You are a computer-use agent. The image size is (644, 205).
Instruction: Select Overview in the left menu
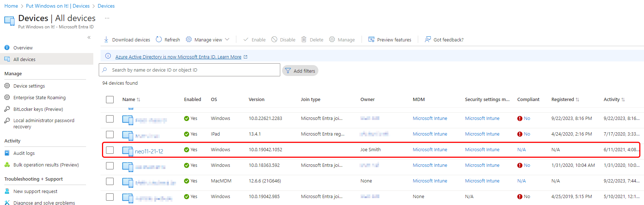coord(23,48)
